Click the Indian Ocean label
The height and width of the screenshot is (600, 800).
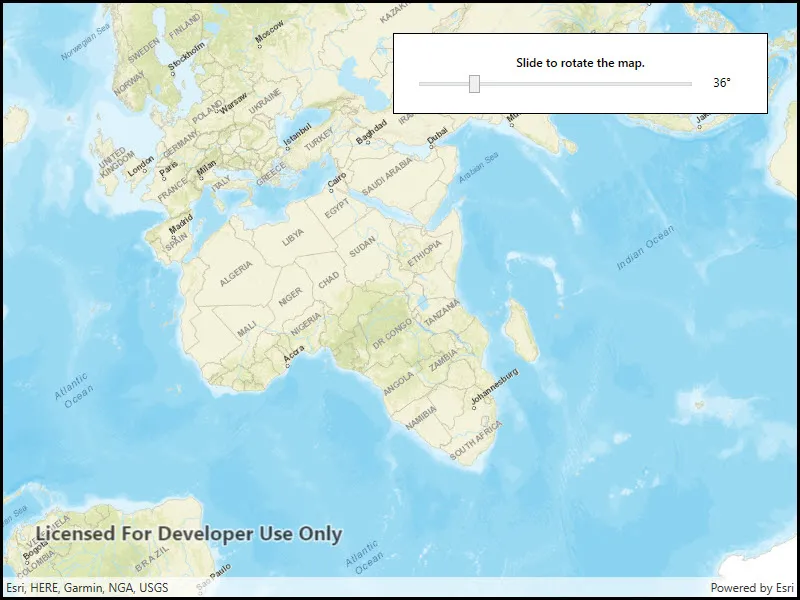(x=645, y=247)
